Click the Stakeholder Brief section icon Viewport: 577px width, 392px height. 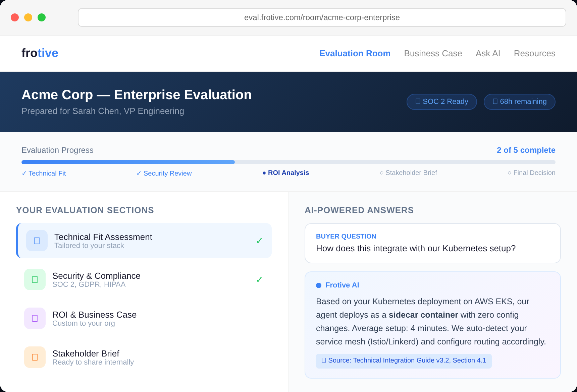[35, 357]
